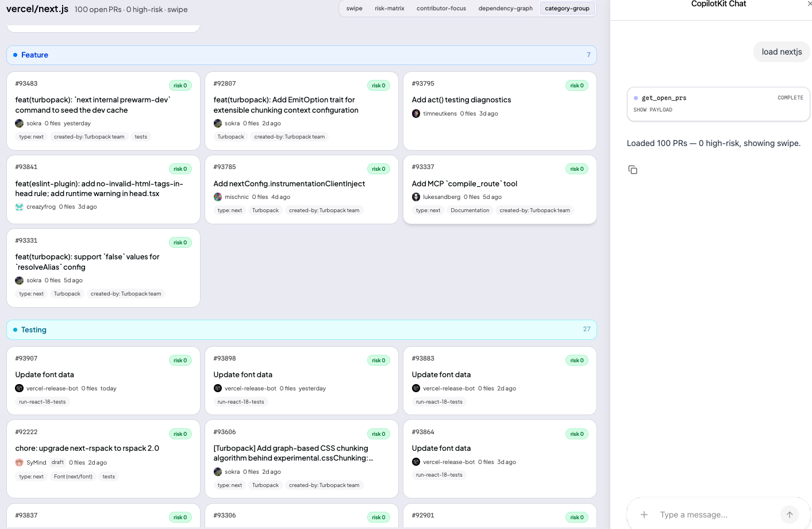This screenshot has width=812, height=529.
Task: Switch to the swipe view tab
Action: pos(354,9)
